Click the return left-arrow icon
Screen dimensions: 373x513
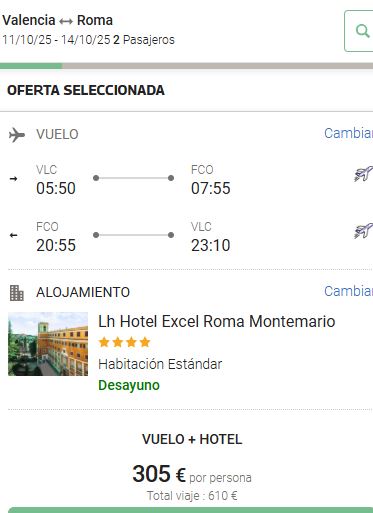click(13, 235)
